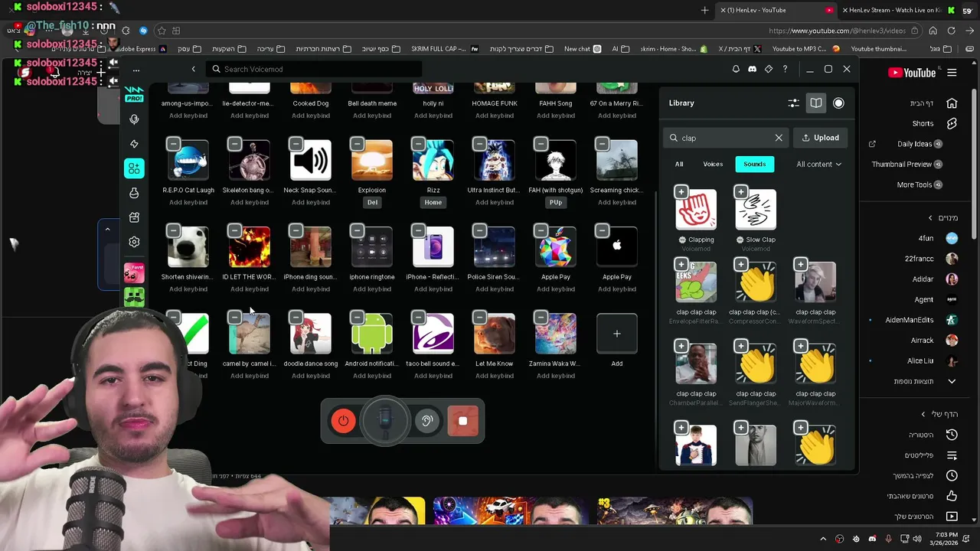980x551 pixels.
Task: Play the taco bell sound thumbnail
Action: [x=433, y=334]
